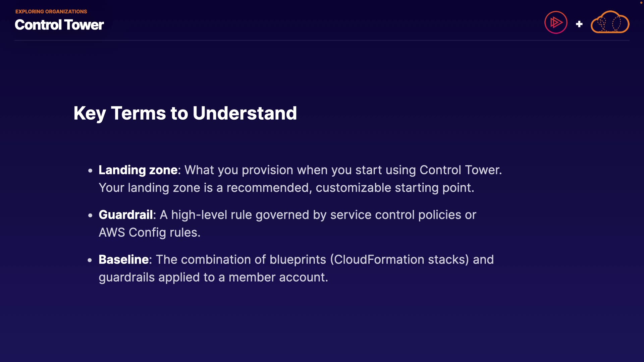Screen dimensions: 644x362
Task: Click the EXPLORING ORGANIZATIONS section label
Action: tap(51, 11)
